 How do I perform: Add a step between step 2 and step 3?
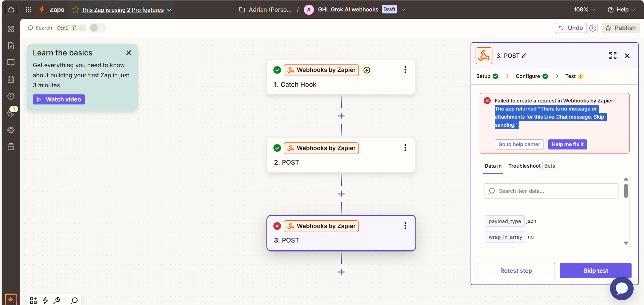pyautogui.click(x=341, y=194)
